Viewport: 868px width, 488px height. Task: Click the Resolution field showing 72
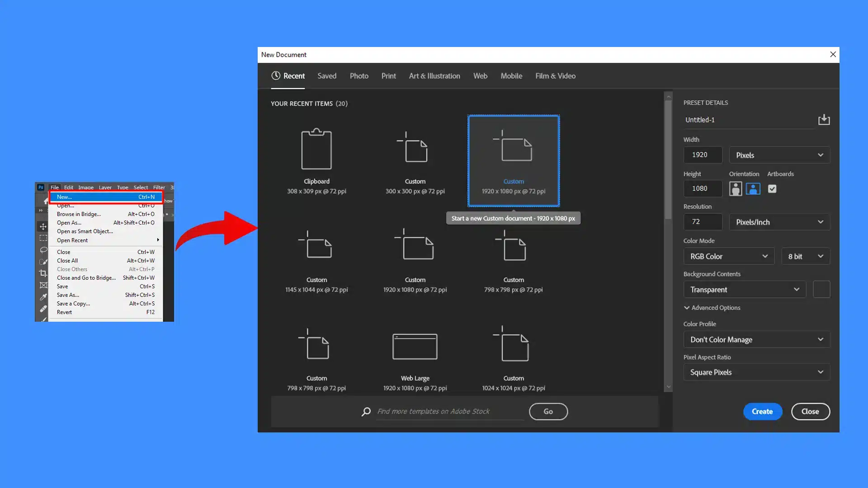[703, 222]
